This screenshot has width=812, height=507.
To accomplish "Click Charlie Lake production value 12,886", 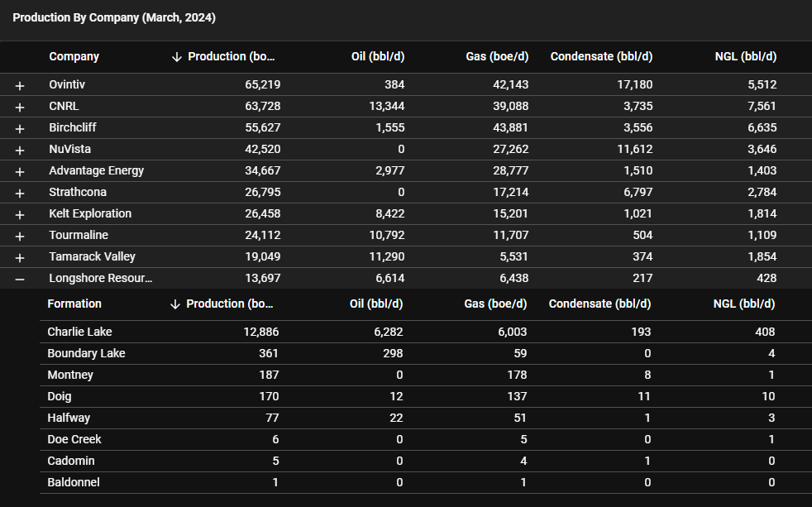I will pyautogui.click(x=261, y=332).
